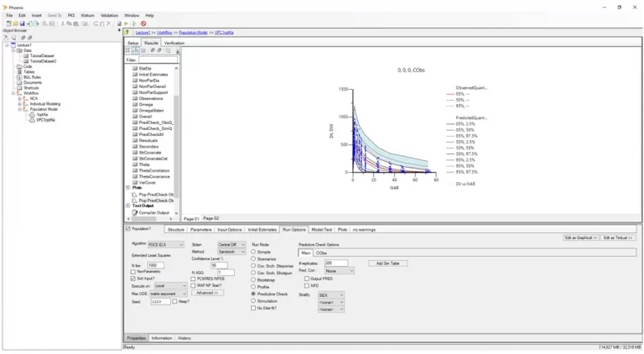644x354 pixels.
Task: Switch to the Model Text tab
Action: [322, 228]
